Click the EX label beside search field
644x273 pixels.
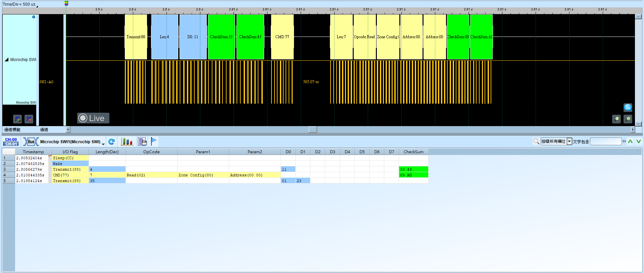coord(624,141)
